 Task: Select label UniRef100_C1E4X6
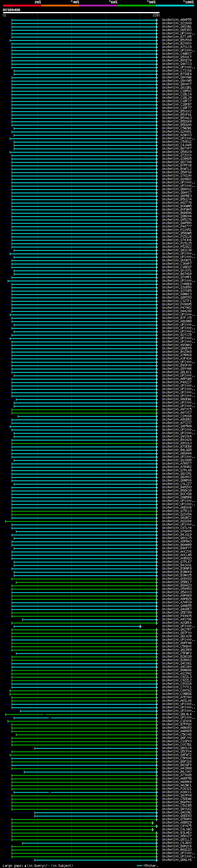tap(177, 721)
